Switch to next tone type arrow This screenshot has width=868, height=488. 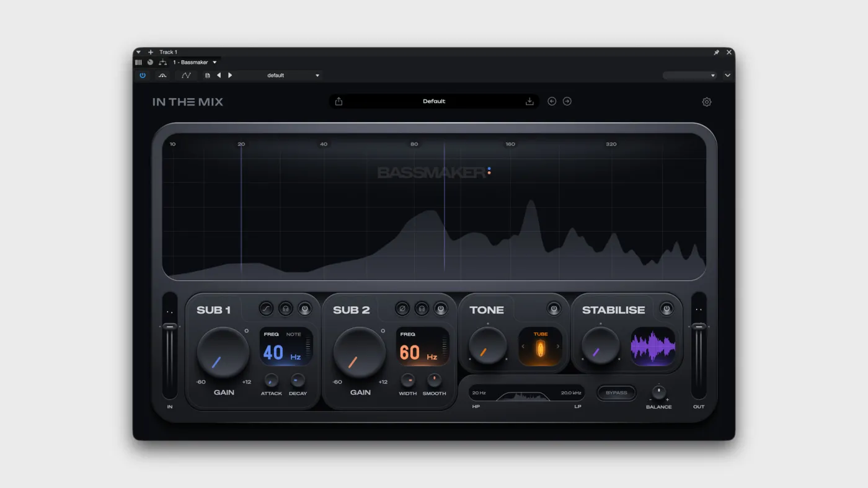coord(558,347)
